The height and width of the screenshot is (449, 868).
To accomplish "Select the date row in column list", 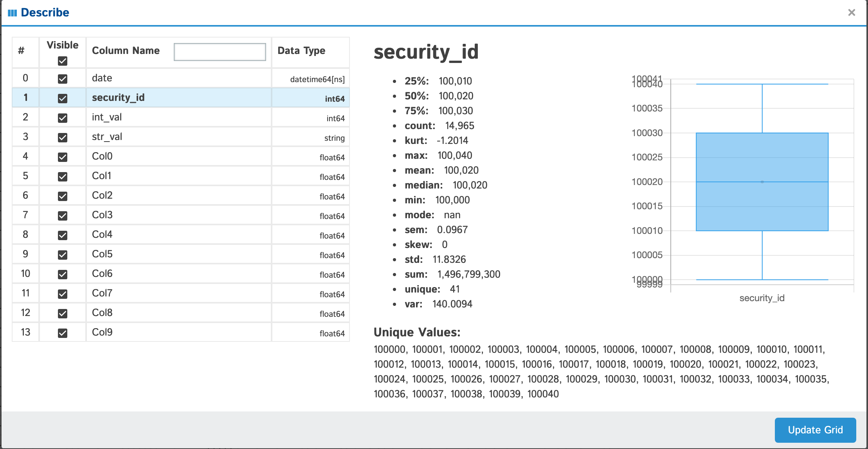I will (102, 78).
